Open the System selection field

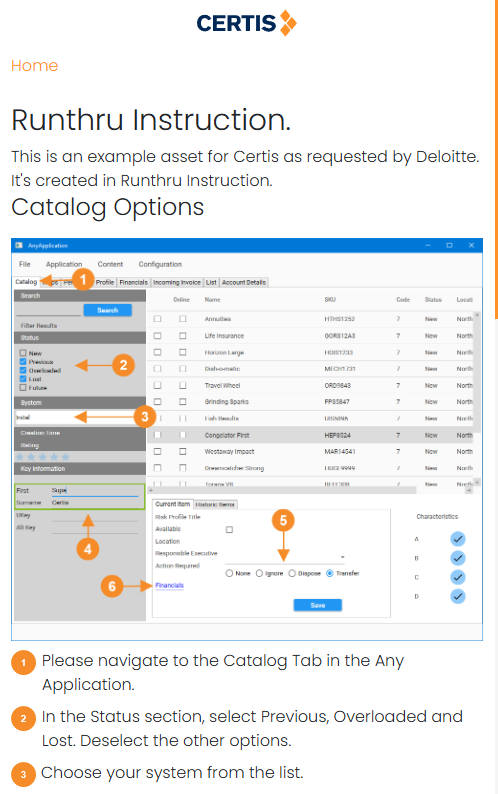[x=80, y=417]
